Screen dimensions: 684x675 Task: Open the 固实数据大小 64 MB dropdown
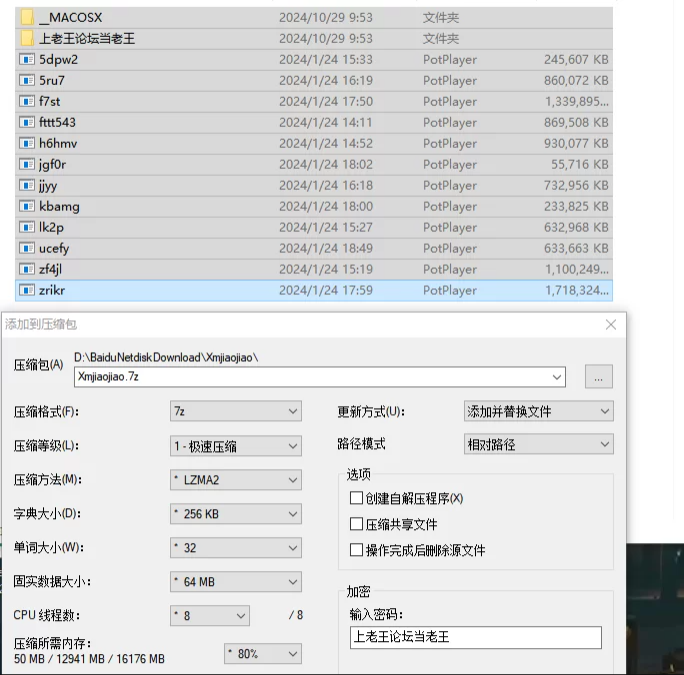coord(236,582)
